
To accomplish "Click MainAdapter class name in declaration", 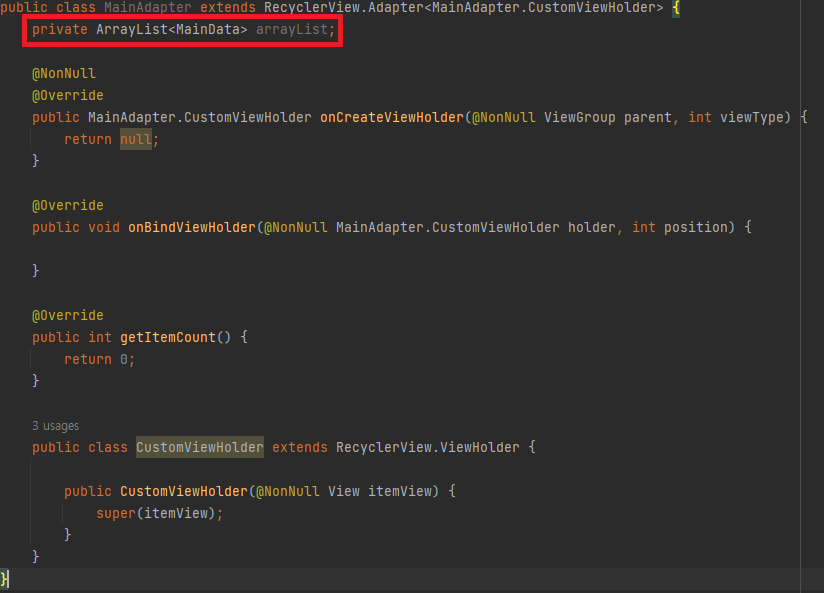I will coord(148,7).
